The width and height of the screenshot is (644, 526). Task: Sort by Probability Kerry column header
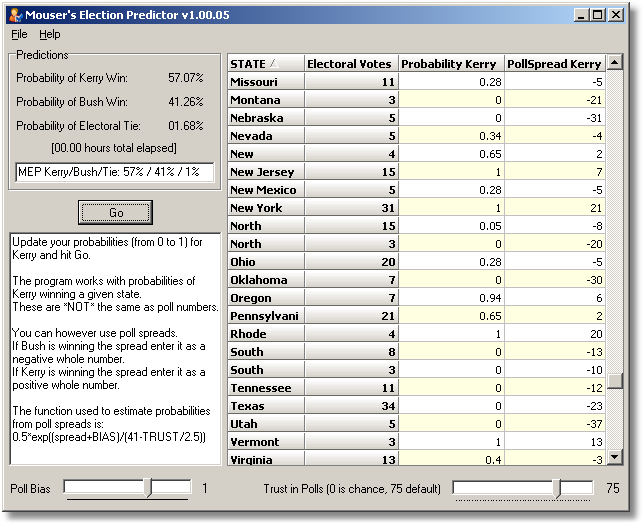(451, 64)
